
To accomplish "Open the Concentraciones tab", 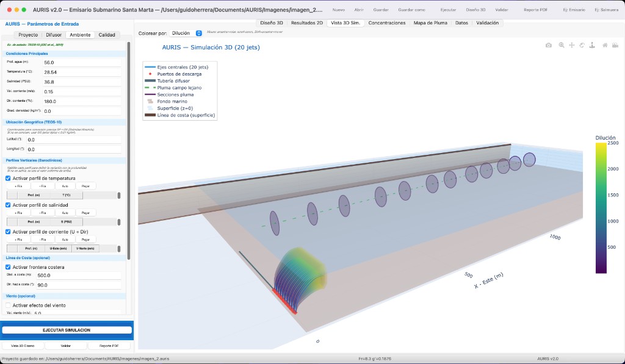I will [x=386, y=23].
